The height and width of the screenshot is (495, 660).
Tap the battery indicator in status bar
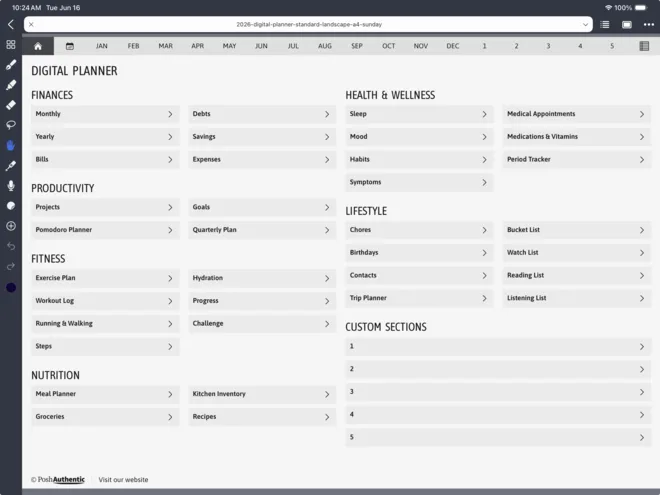coord(641,8)
